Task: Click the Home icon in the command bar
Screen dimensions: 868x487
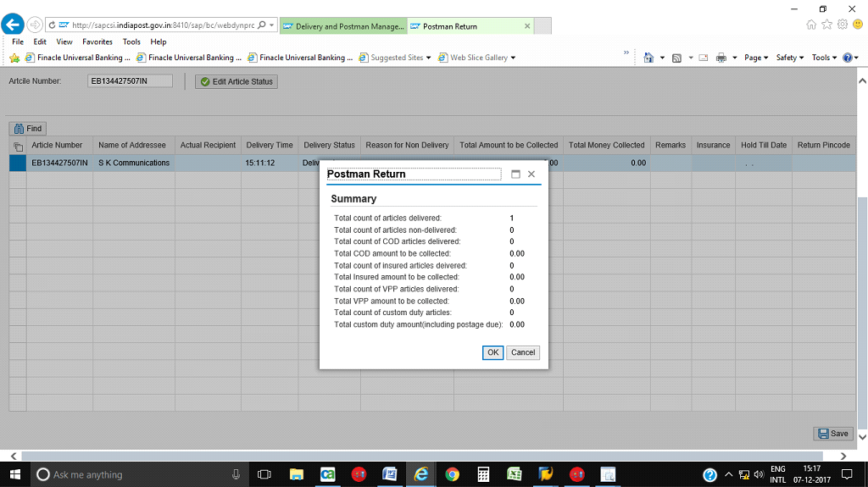Action: point(649,58)
